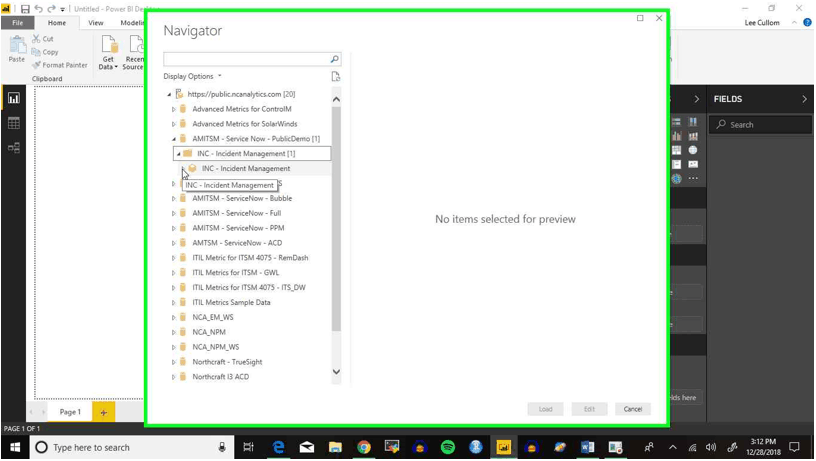Viewport: 816px width, 461px height.
Task: Switch to the Modeling ribbon tab
Action: click(x=132, y=23)
